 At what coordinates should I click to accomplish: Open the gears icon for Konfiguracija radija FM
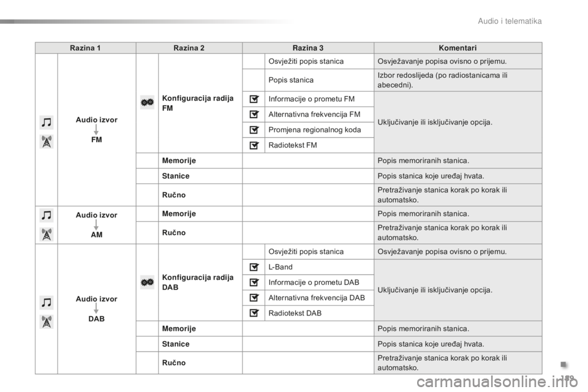coord(148,102)
